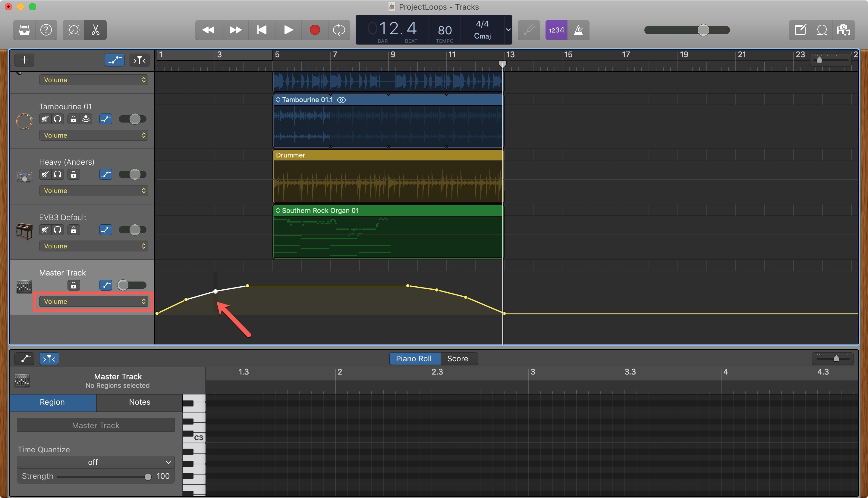Click the playhead marker at bar 13
Image resolution: width=868 pixels, height=498 pixels.
tap(502, 64)
